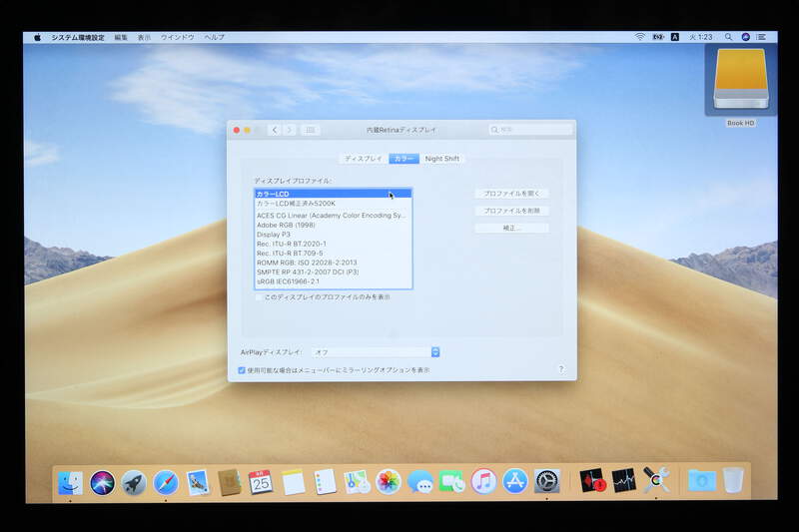This screenshot has height=532, width=799.
Task: Open Spotlight search magnifier icon
Action: [729, 37]
